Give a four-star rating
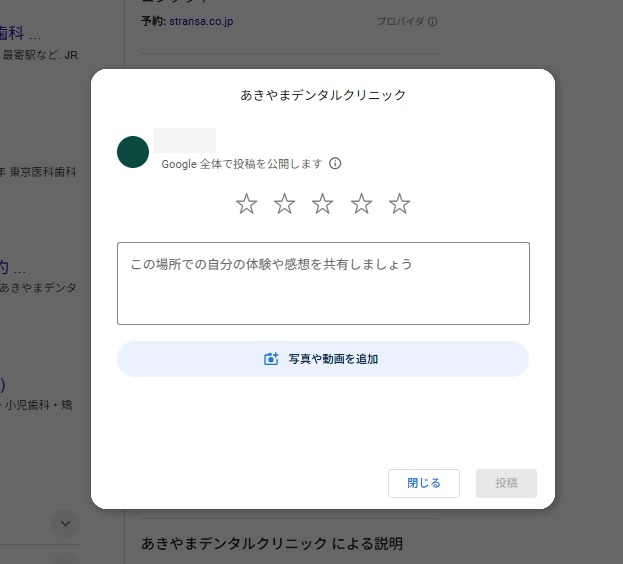This screenshot has height=564, width=623. (361, 204)
